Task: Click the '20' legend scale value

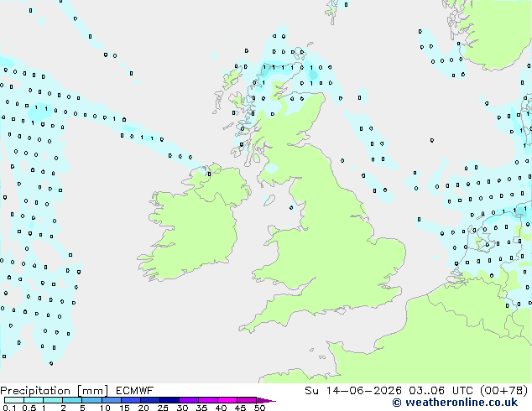Action: tap(143, 408)
